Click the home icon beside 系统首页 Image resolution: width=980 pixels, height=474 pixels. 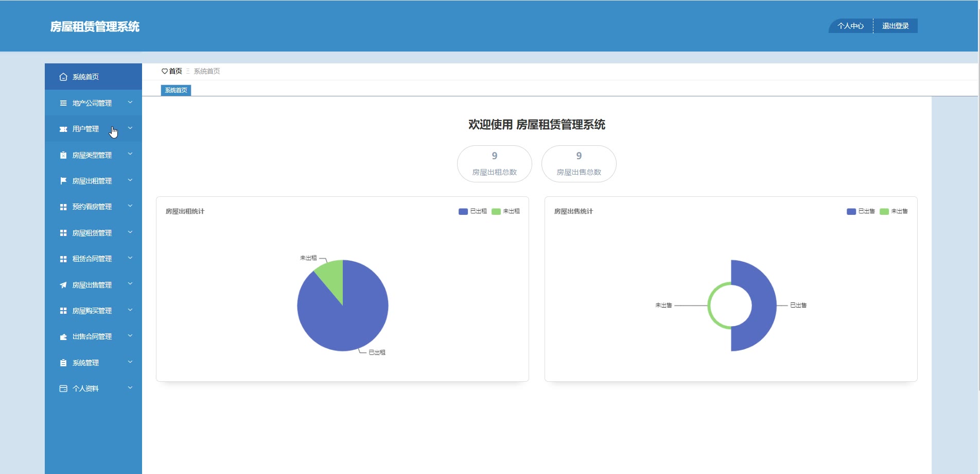coord(63,77)
